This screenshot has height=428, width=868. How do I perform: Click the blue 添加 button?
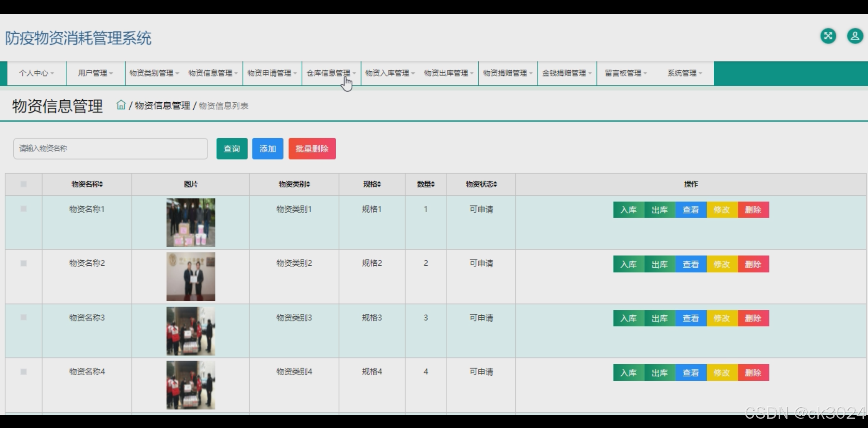tap(267, 148)
